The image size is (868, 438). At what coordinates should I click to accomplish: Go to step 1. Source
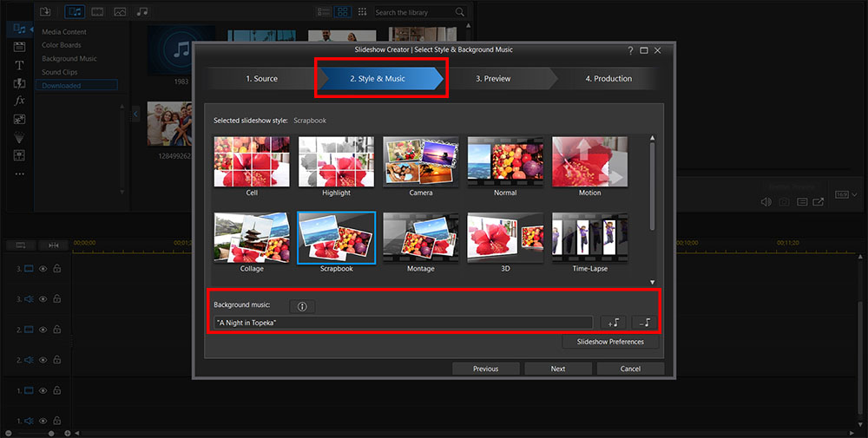point(262,79)
